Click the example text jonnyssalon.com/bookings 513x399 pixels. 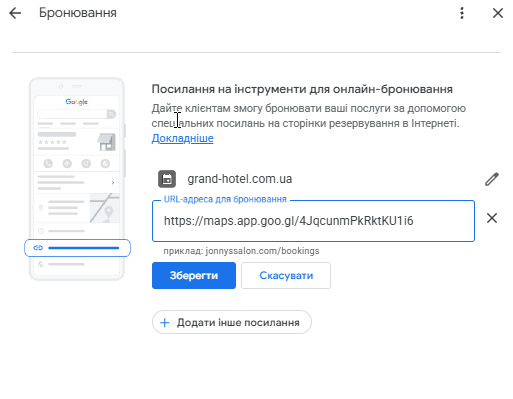pyautogui.click(x=262, y=251)
